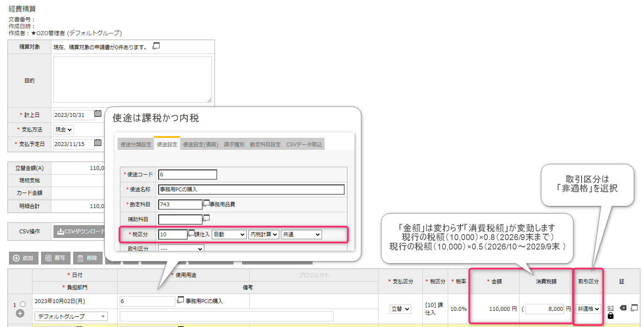The height and width of the screenshot is (327, 644).
Task: Click the 追加 button
Action: tap(23, 258)
